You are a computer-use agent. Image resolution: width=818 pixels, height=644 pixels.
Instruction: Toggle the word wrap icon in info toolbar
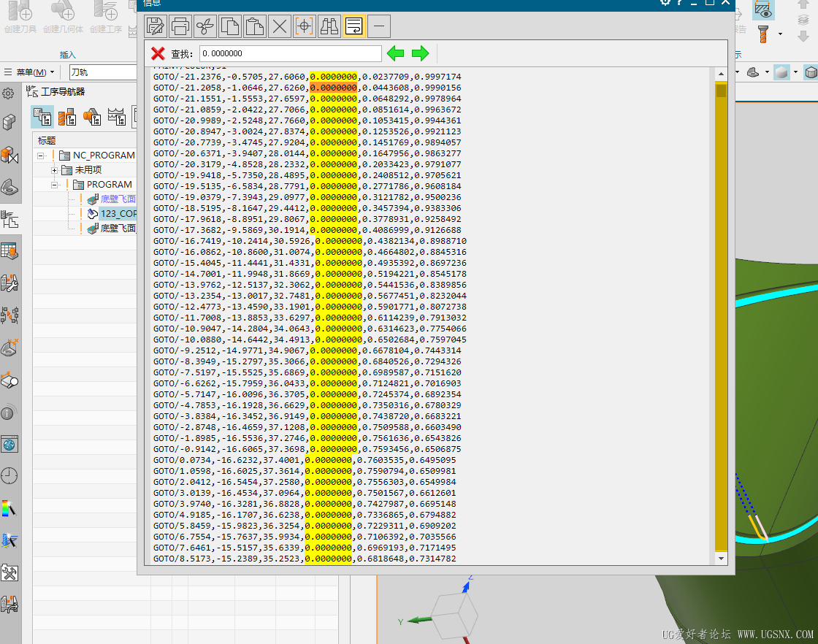pos(354,26)
